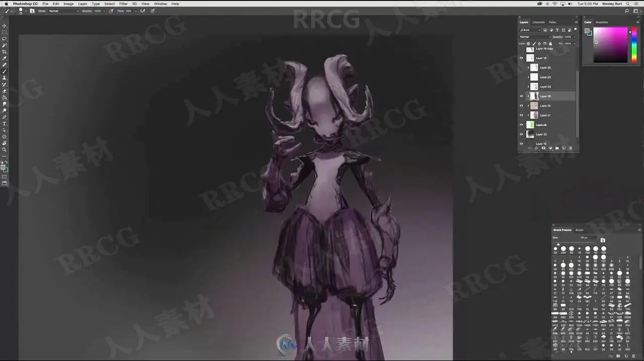
Task: Create a new layer
Action: 564,148
